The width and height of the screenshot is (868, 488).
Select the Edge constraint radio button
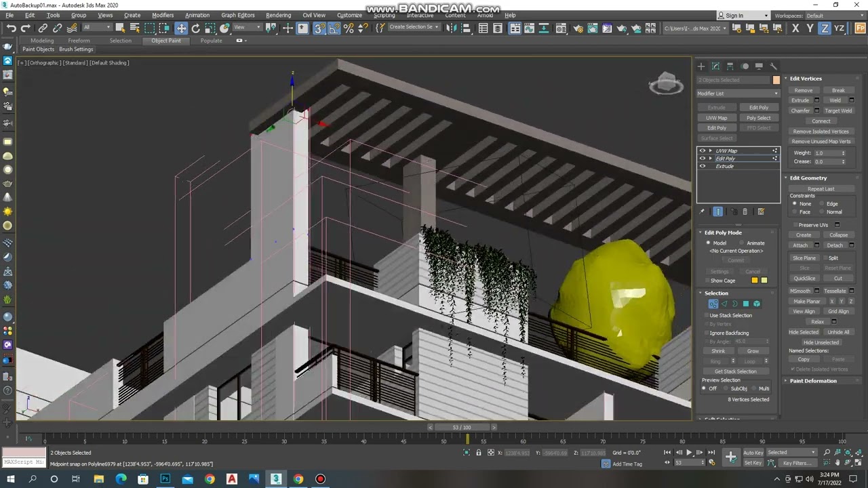coord(821,204)
